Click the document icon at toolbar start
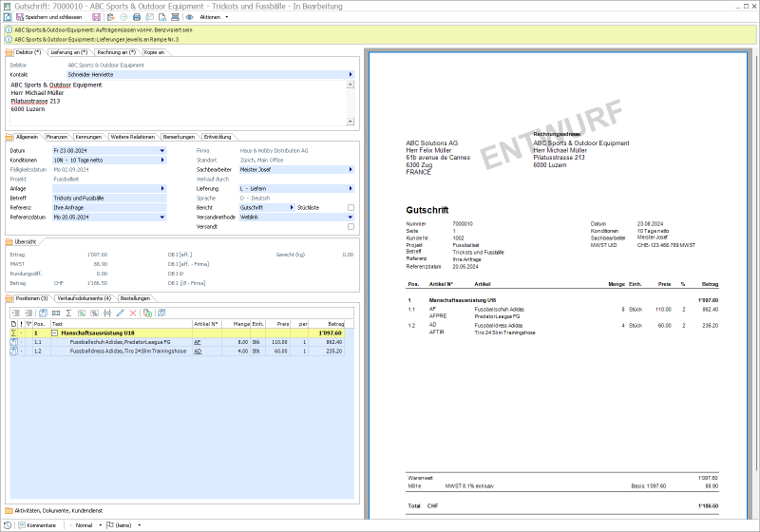 [x=8, y=17]
